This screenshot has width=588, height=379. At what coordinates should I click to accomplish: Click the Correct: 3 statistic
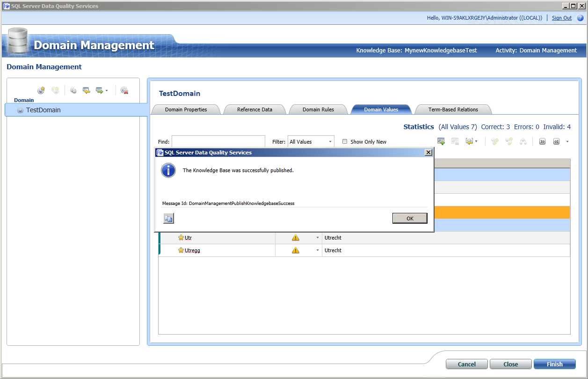(x=495, y=127)
